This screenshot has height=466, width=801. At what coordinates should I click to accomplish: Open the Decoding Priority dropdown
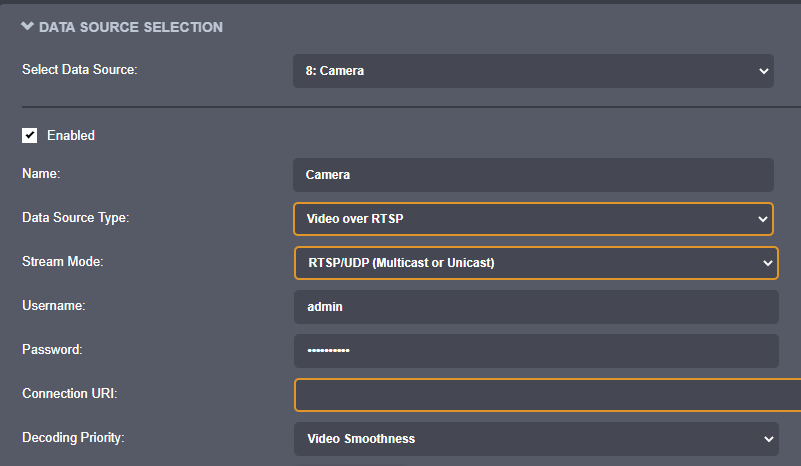click(x=534, y=438)
